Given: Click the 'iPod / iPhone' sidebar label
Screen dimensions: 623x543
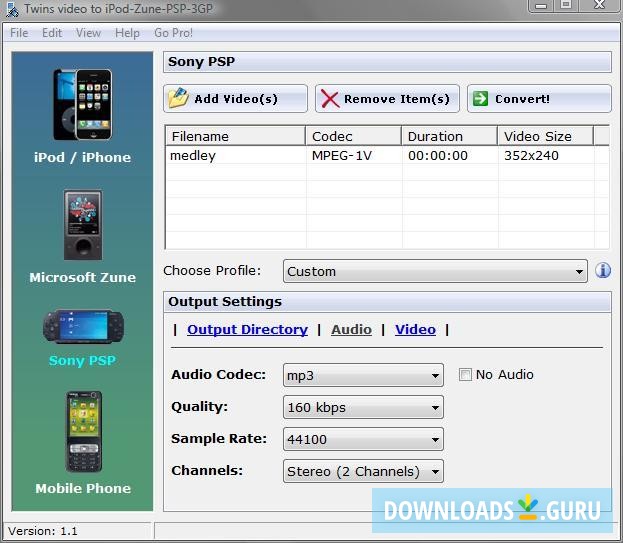Looking at the screenshot, I should (x=82, y=157).
